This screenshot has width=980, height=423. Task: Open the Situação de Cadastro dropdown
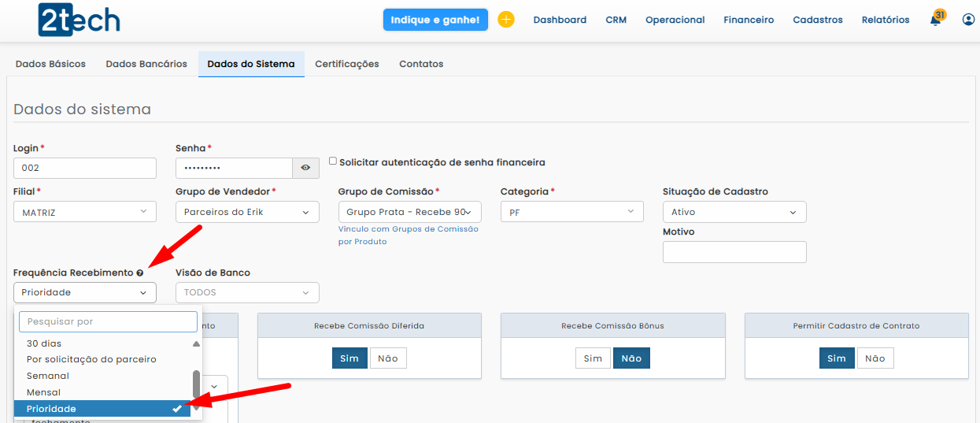coord(734,212)
